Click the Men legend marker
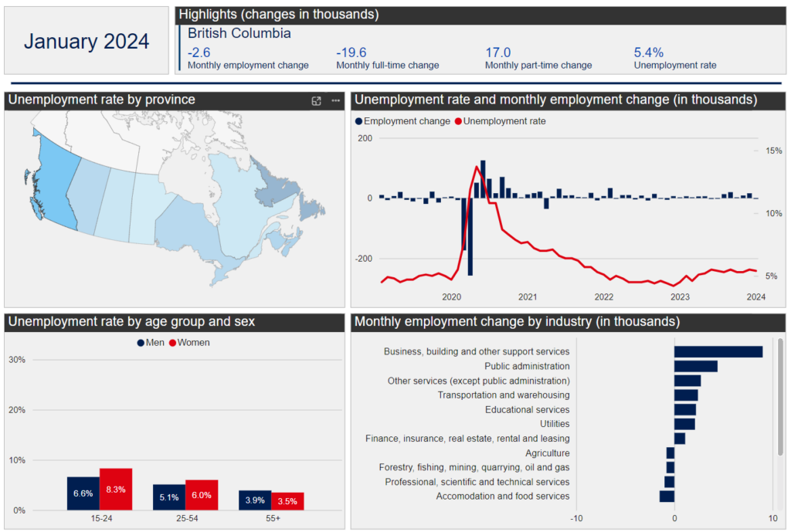 [x=141, y=343]
